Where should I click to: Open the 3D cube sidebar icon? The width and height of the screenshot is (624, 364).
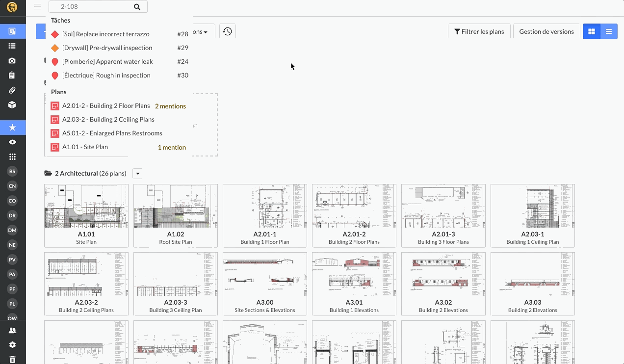click(x=12, y=105)
